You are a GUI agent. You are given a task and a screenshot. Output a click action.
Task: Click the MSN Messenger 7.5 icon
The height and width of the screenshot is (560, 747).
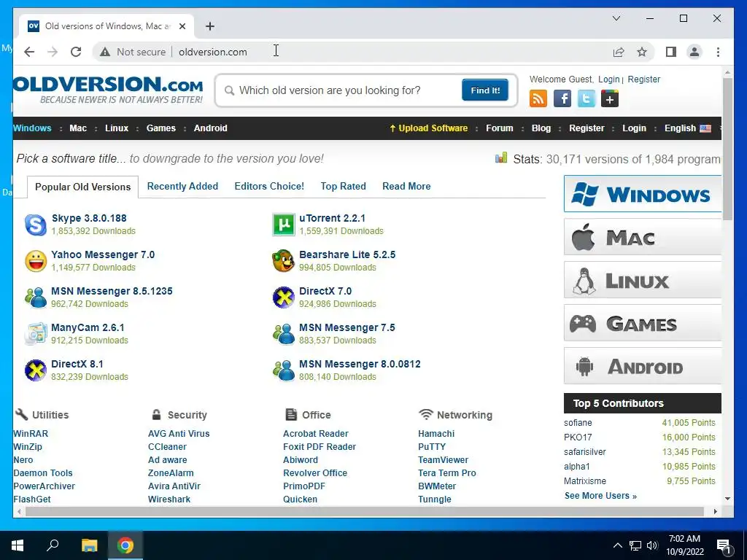click(x=284, y=334)
